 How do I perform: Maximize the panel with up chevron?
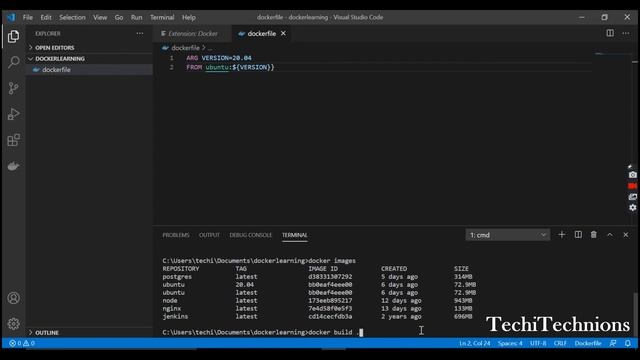pyautogui.click(x=610, y=235)
